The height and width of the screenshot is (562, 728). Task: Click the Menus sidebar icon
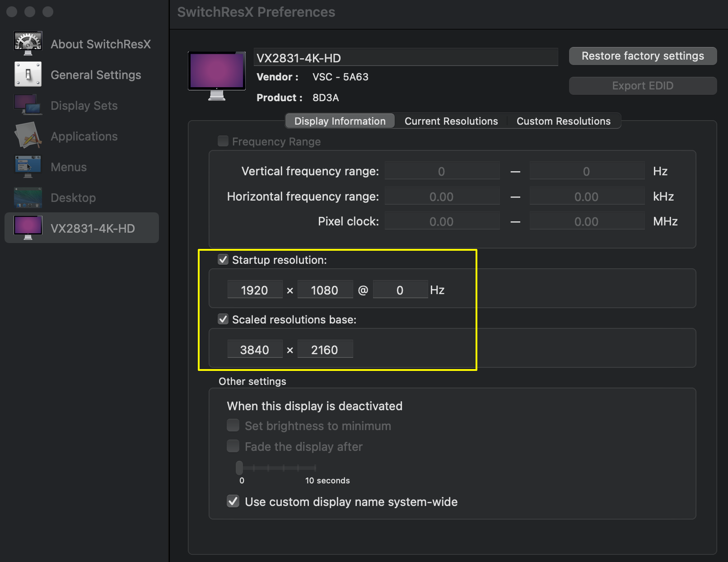[x=28, y=166]
